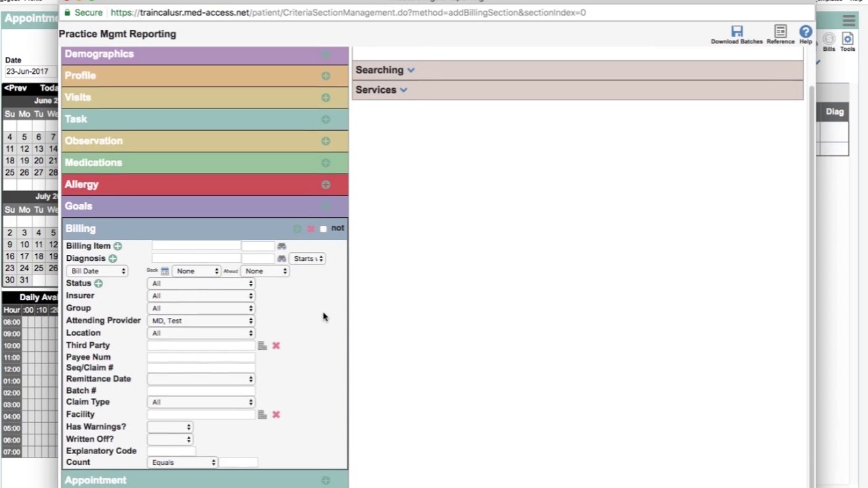Viewport: 868px width, 488px height.
Task: Clear Third Party with red X icon
Action: [x=276, y=346]
